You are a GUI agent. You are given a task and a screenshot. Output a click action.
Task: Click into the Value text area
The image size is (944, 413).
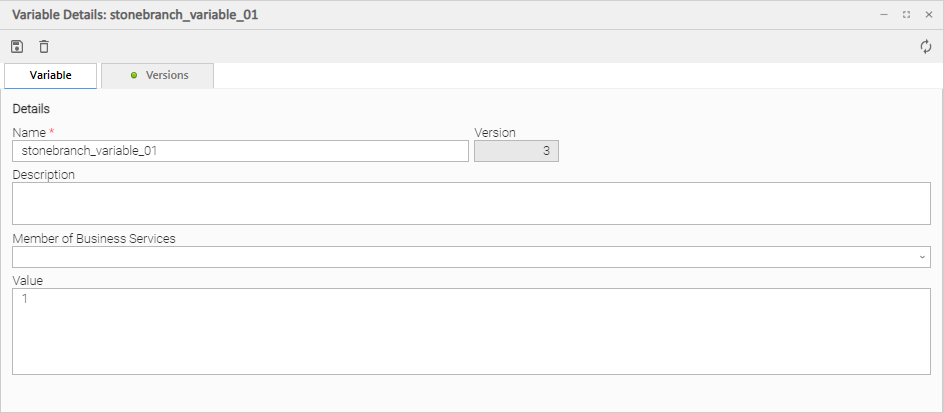point(471,331)
